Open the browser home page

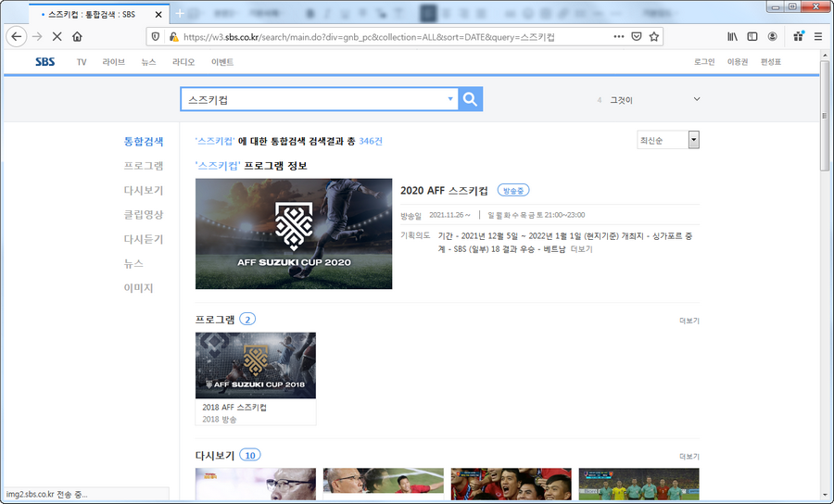(77, 37)
